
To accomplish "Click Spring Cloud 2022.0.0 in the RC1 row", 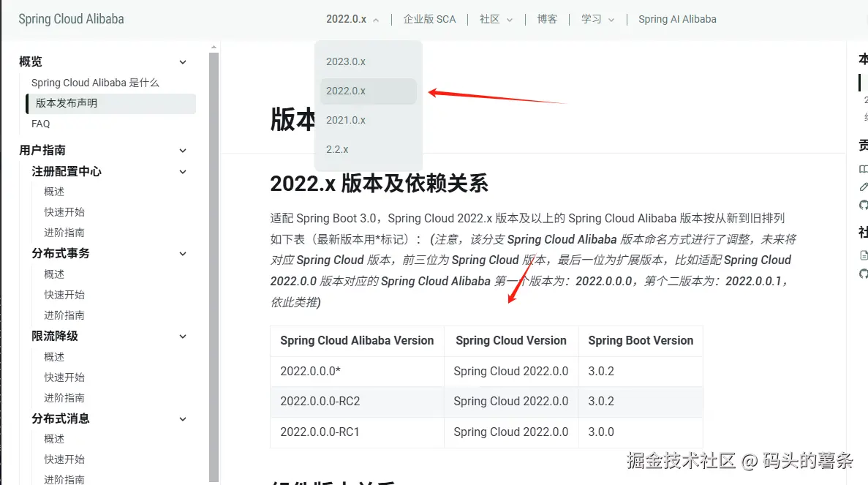I will point(511,432).
